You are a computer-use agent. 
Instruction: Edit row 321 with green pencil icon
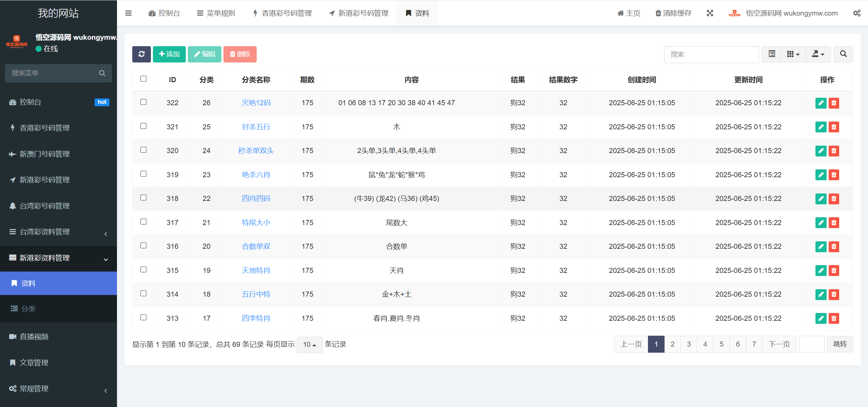click(821, 127)
